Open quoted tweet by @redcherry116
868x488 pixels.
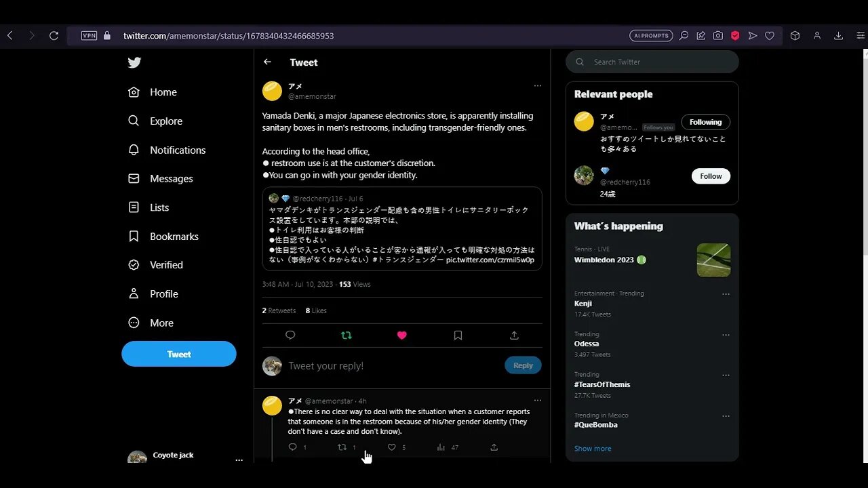402,229
